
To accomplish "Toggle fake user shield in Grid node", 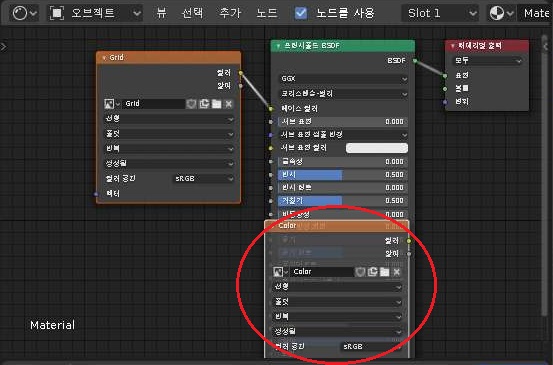I will (192, 104).
